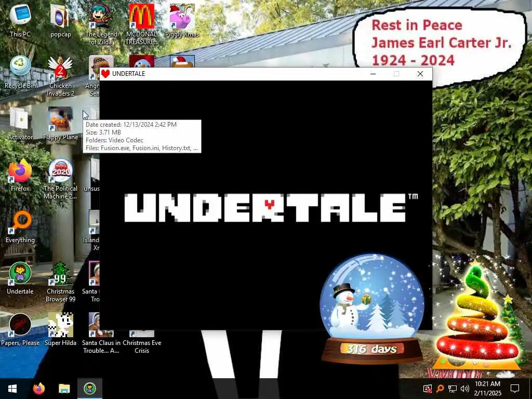
Task: Click the UNDERTALE window title bar text
Action: (x=129, y=74)
